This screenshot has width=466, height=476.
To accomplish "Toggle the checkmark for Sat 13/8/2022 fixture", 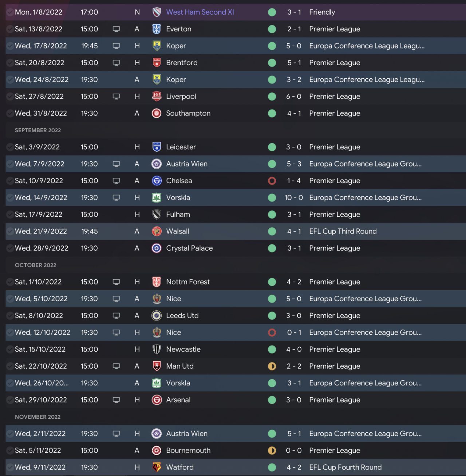I will pyautogui.click(x=10, y=29).
